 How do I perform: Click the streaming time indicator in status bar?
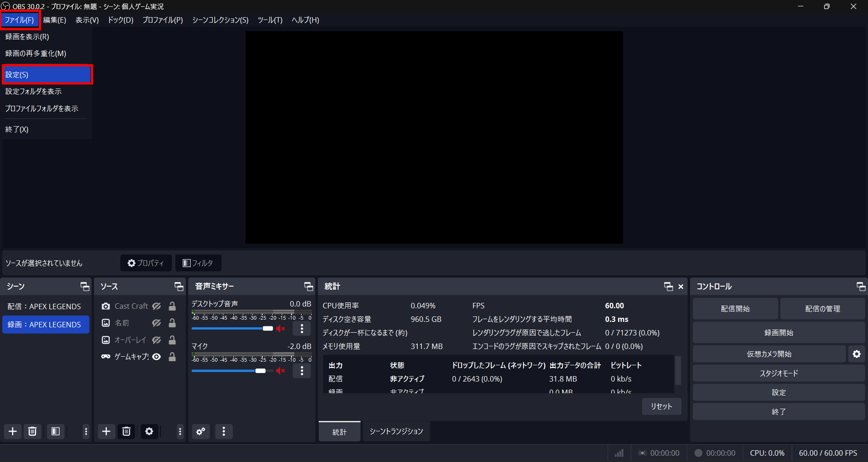pyautogui.click(x=659, y=453)
